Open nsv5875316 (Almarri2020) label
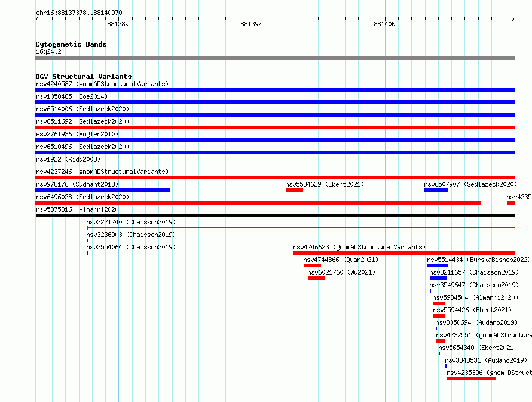Viewport: 532px width, 402px height. coord(79,209)
